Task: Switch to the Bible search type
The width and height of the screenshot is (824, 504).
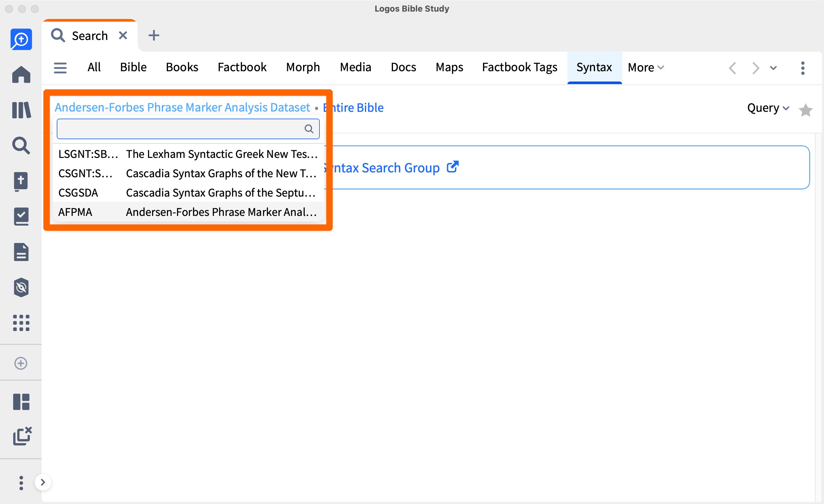Action: click(133, 68)
